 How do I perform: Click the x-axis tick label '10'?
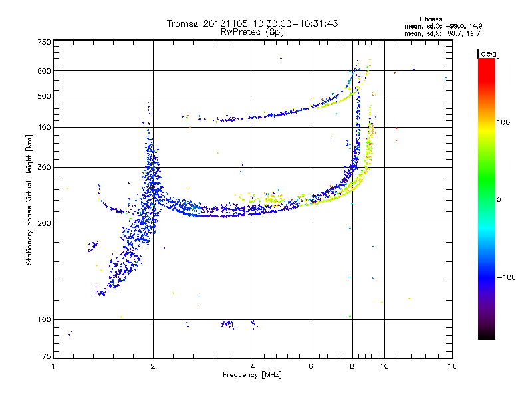(384, 366)
